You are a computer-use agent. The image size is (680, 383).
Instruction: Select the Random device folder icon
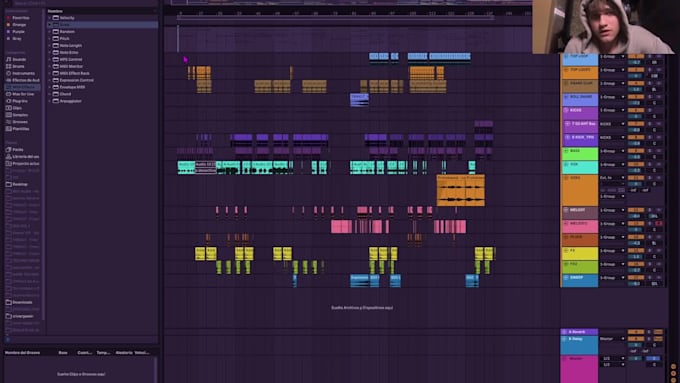tap(56, 32)
